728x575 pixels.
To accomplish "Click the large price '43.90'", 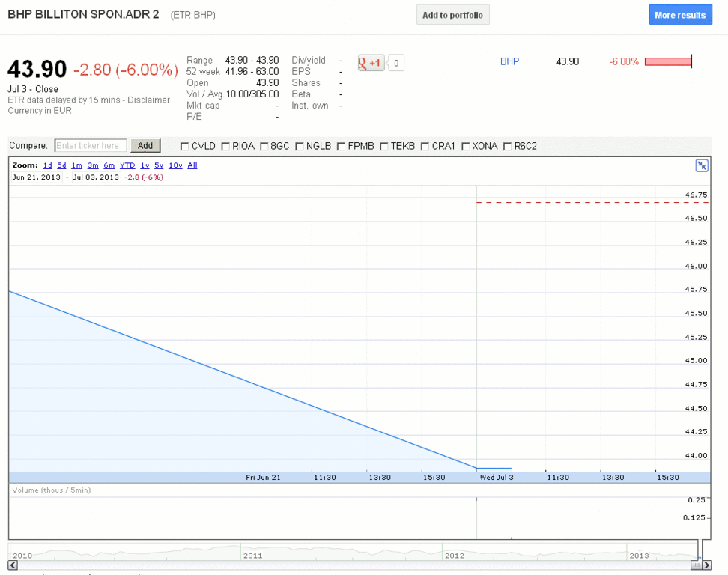I will [37, 69].
